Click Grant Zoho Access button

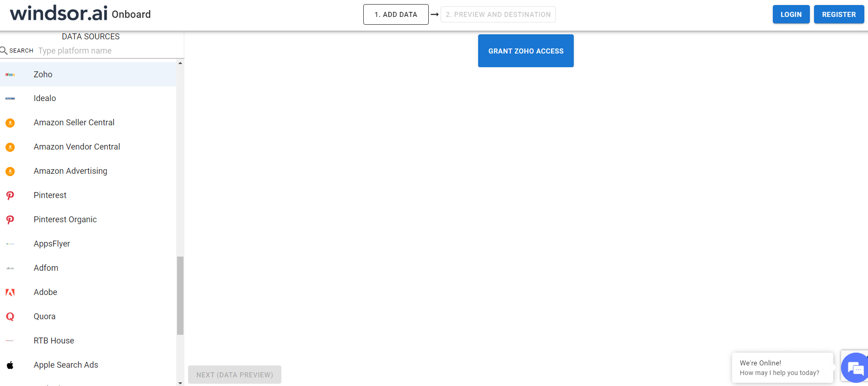(x=526, y=51)
